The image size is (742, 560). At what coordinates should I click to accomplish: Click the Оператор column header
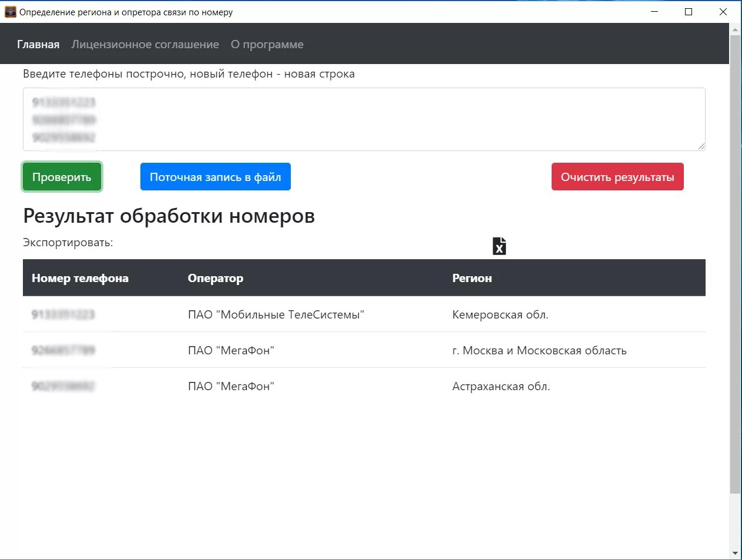coord(216,278)
